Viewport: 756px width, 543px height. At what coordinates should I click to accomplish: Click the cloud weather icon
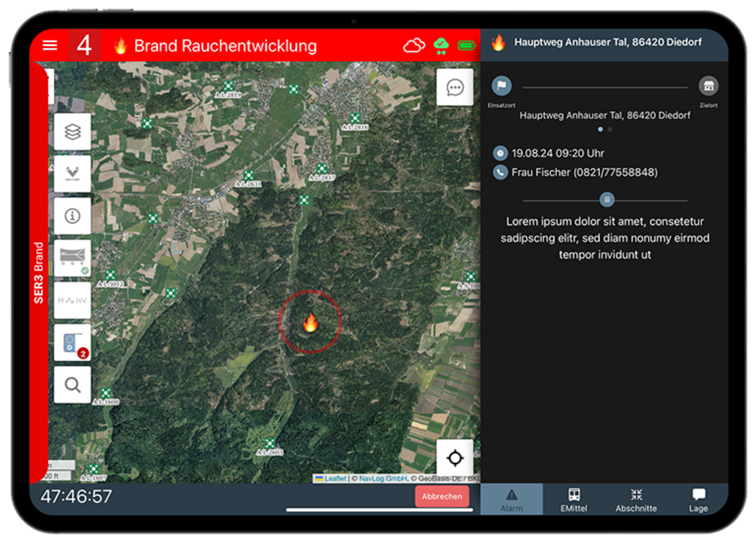414,46
